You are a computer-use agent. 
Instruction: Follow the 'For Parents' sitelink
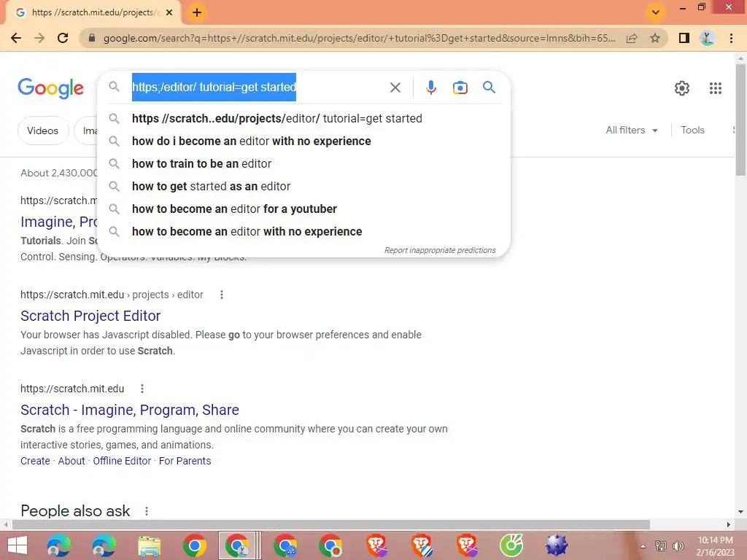[x=185, y=461]
